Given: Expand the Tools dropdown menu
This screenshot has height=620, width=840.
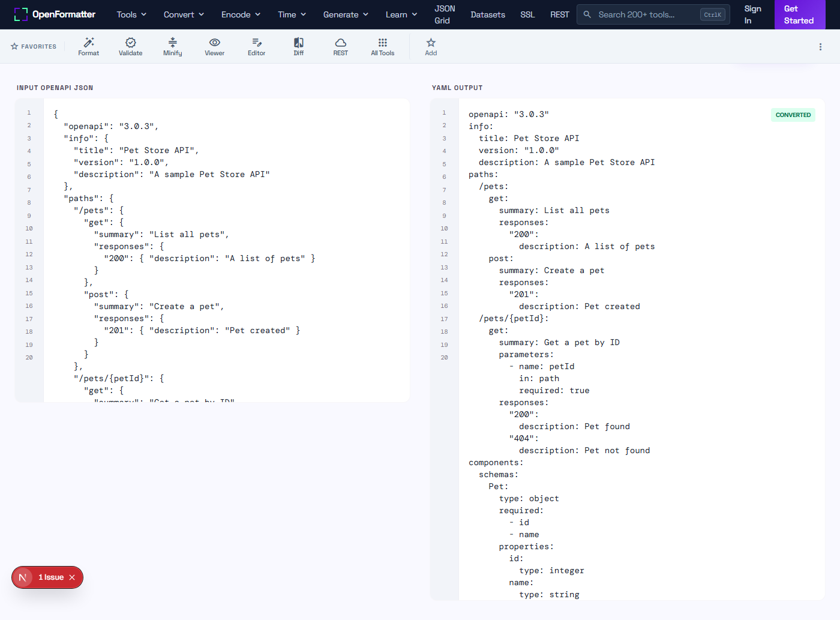Looking at the screenshot, I should tap(131, 14).
